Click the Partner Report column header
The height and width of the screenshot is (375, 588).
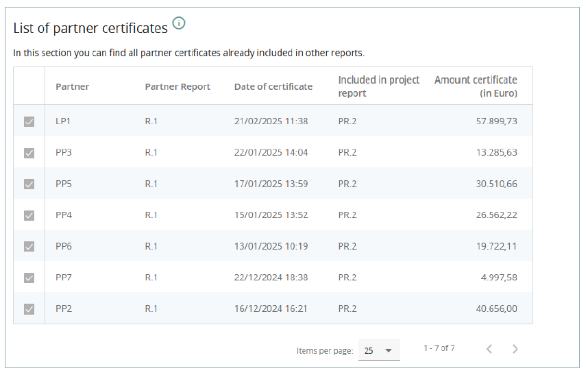(x=177, y=86)
